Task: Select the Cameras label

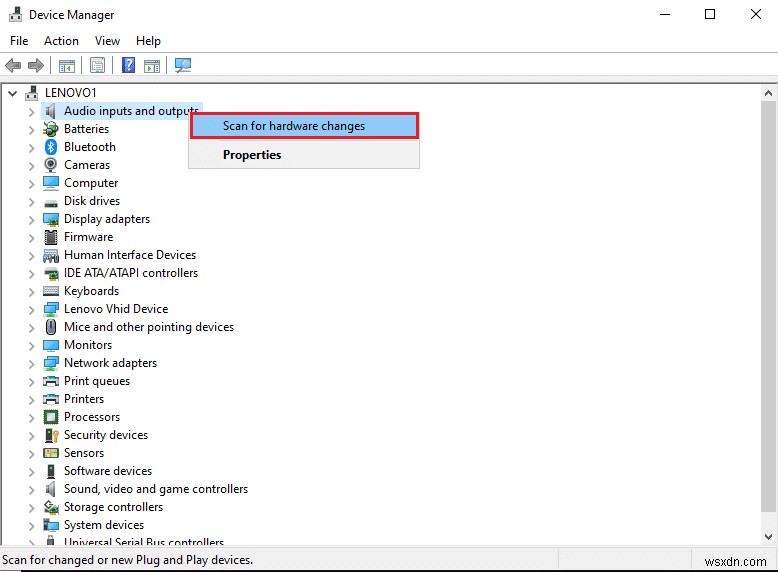Action: click(x=87, y=165)
